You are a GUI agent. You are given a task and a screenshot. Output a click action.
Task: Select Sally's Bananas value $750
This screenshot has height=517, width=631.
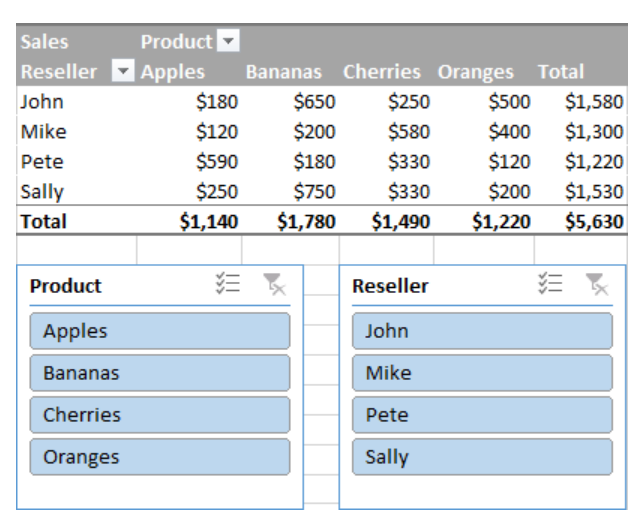click(314, 192)
